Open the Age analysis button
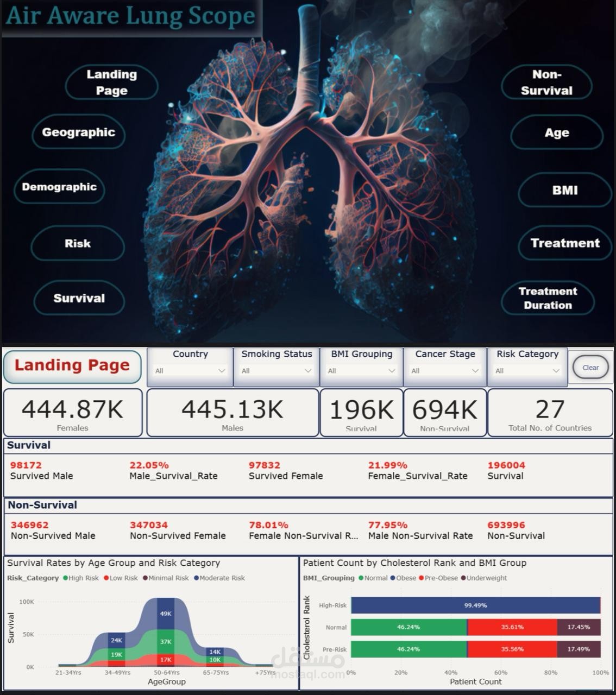Viewport: 616px width, 695px height. coord(557,132)
